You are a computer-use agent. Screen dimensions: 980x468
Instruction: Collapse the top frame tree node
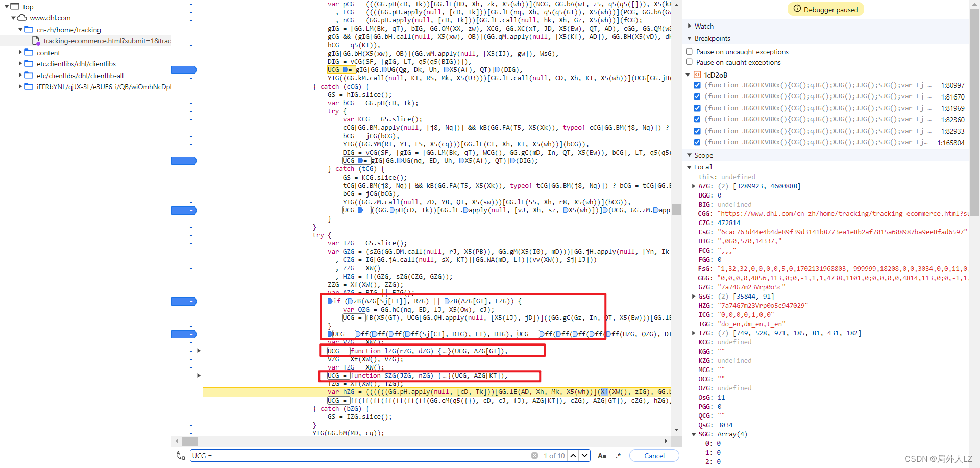pos(7,7)
